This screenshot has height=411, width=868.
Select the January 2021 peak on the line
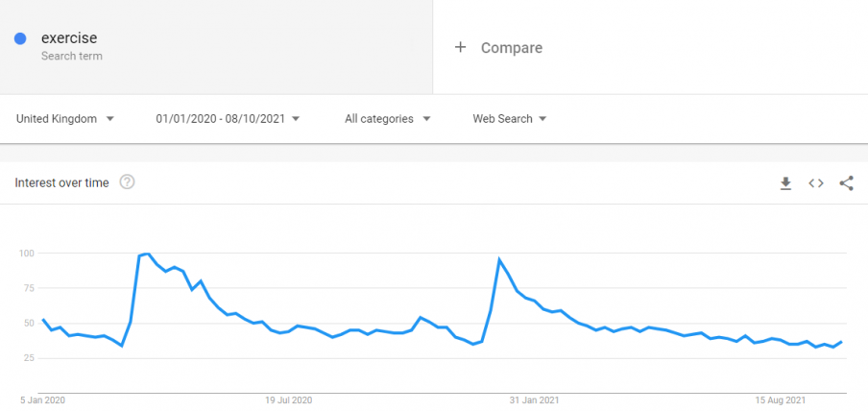(499, 259)
